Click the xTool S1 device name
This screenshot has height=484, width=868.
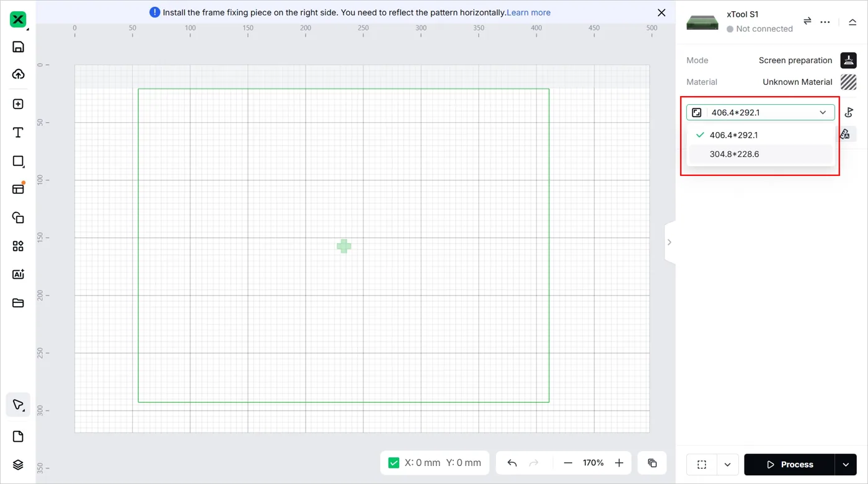point(742,14)
